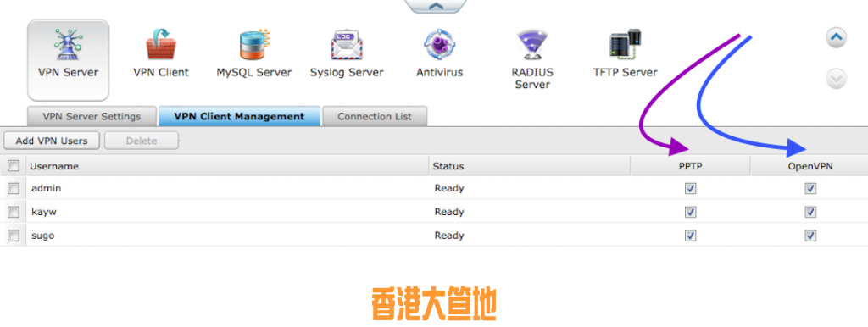Viewport: 868px width, 327px height.
Task: Click the up arrow round button
Action: (x=837, y=38)
